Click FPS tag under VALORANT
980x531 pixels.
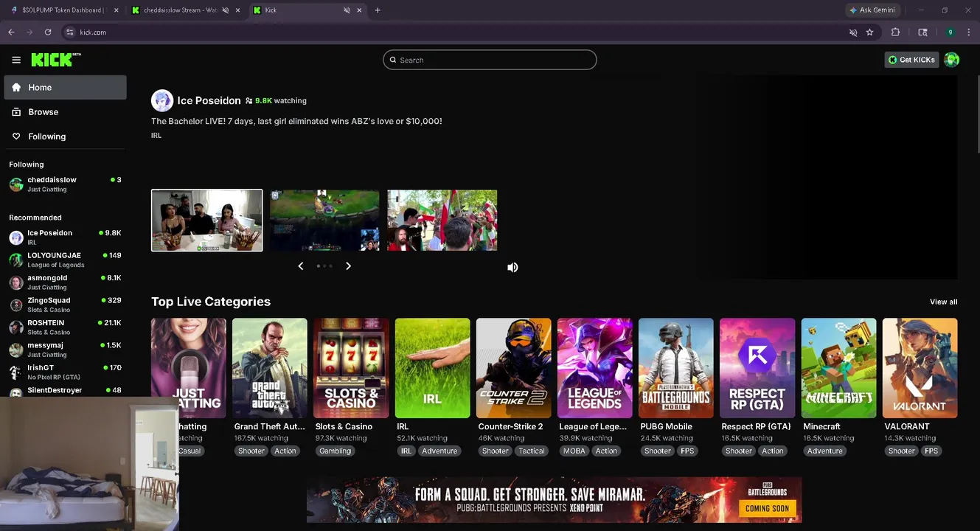pyautogui.click(x=931, y=451)
